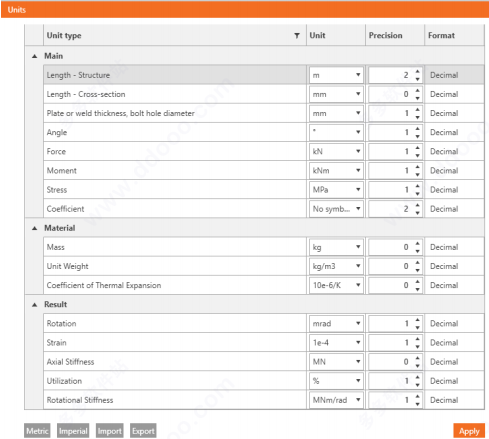
Task: Click the Import button
Action: click(109, 431)
